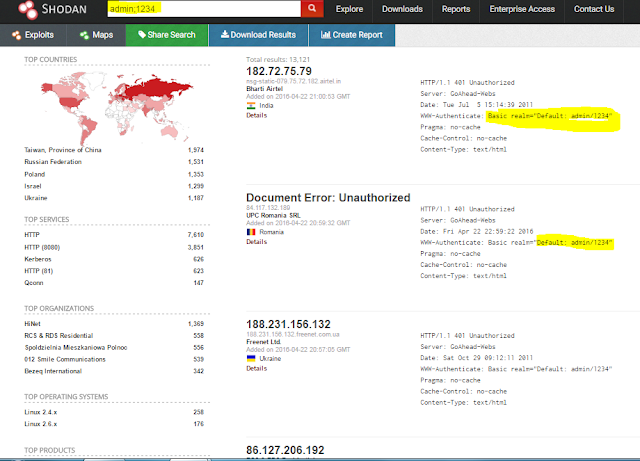
Task: Click the Shodan logo icon
Action: pyautogui.click(x=28, y=10)
